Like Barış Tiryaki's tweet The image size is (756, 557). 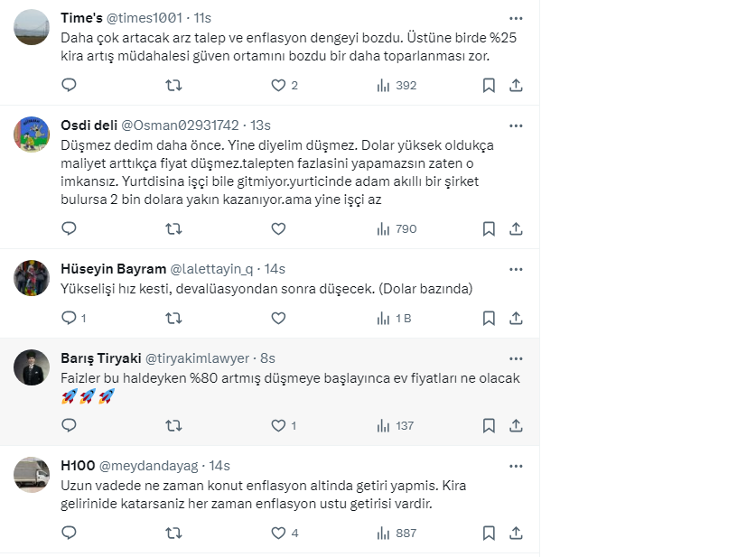pos(278,425)
